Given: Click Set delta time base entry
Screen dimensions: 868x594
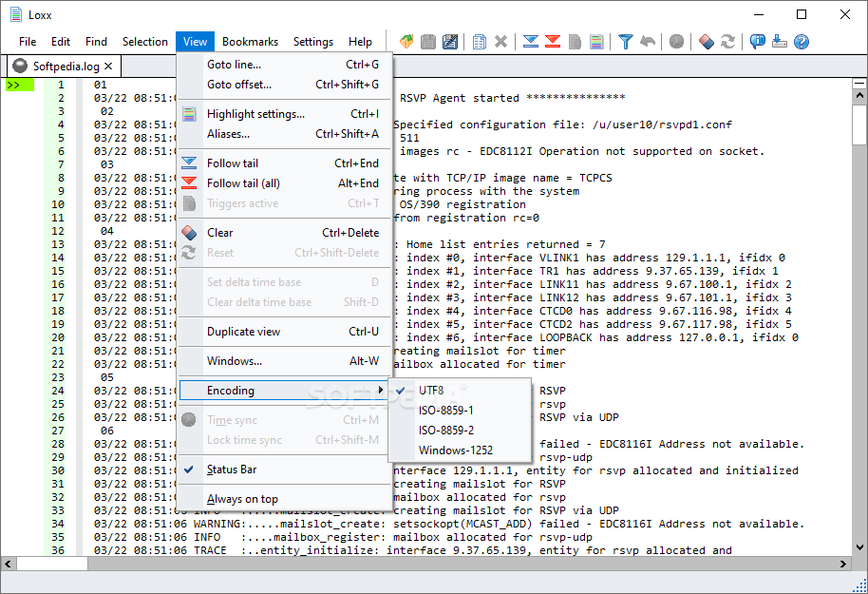Looking at the screenshot, I should (x=285, y=282).
